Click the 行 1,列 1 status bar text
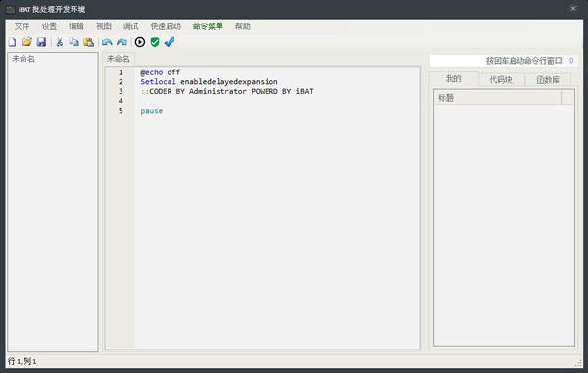 click(22, 361)
